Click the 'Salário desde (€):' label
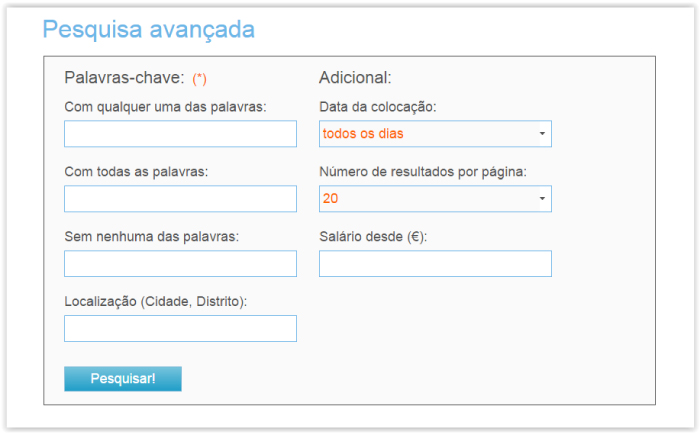The width and height of the screenshot is (700, 433). pyautogui.click(x=373, y=237)
